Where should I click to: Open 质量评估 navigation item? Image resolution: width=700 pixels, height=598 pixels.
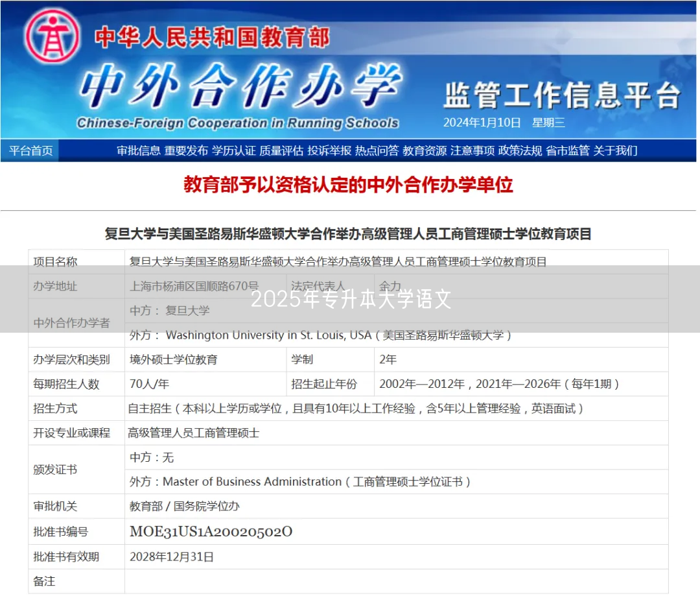pyautogui.click(x=281, y=150)
